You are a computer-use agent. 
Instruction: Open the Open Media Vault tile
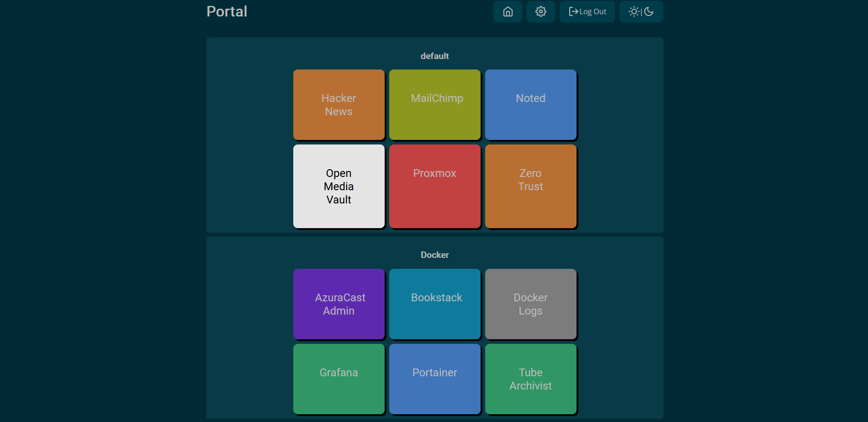[x=339, y=186]
